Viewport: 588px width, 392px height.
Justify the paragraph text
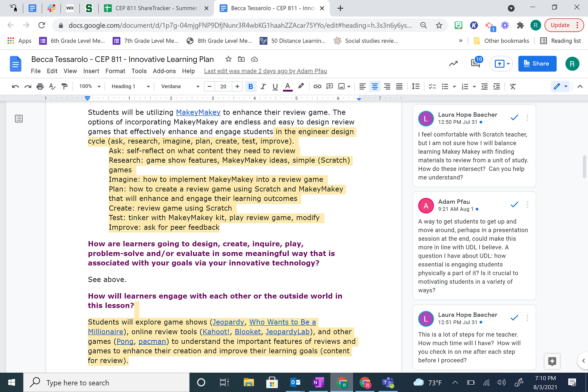coord(399,87)
